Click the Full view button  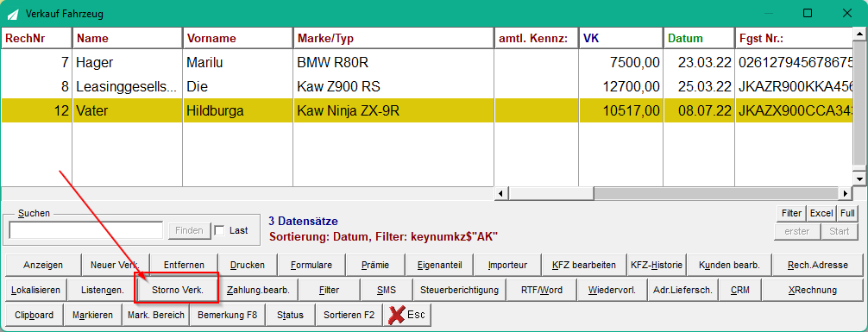click(x=847, y=213)
